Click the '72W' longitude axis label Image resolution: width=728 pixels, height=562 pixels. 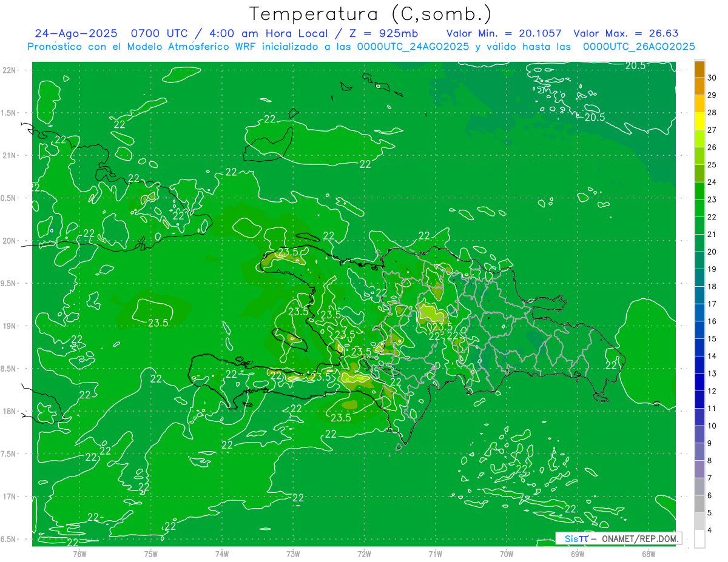coord(364,554)
